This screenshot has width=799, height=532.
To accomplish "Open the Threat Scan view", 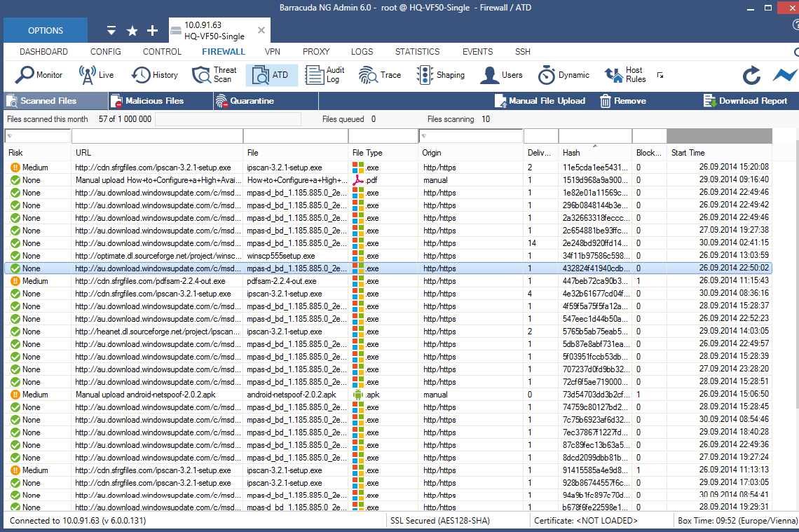I will (x=214, y=75).
